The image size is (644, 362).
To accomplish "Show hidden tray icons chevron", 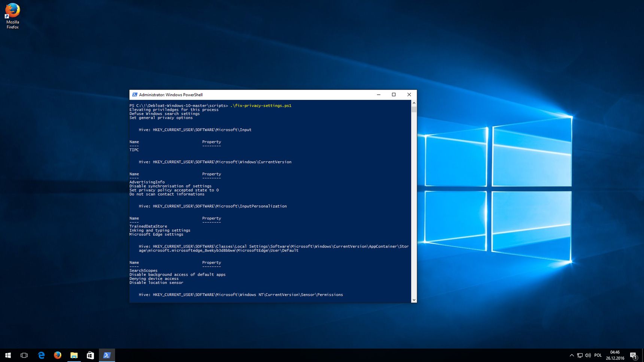I will pos(572,355).
